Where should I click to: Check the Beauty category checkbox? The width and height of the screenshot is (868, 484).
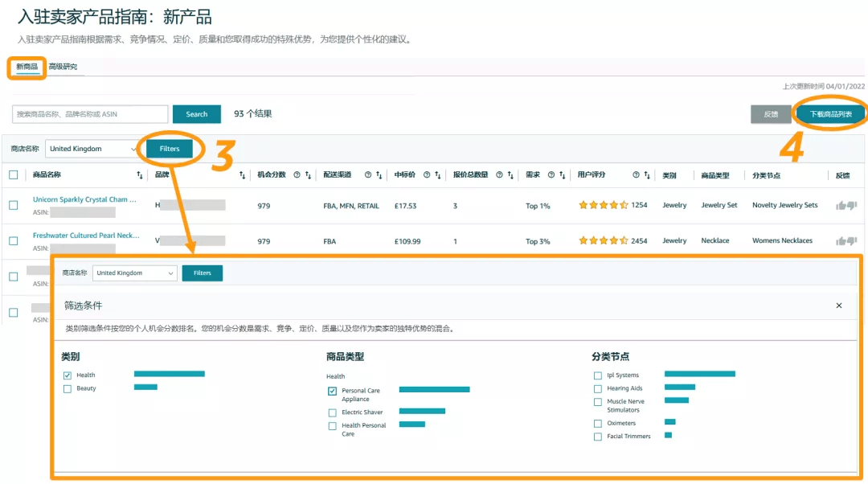pos(68,388)
